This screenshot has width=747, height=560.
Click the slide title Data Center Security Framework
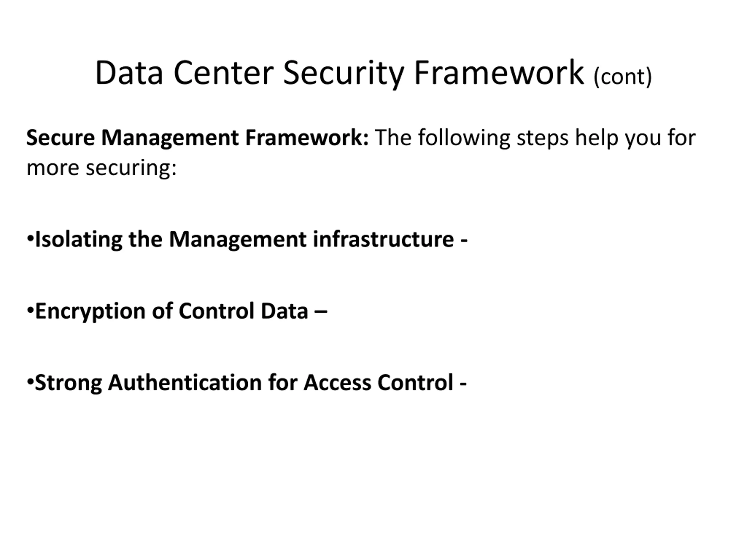(x=339, y=73)
